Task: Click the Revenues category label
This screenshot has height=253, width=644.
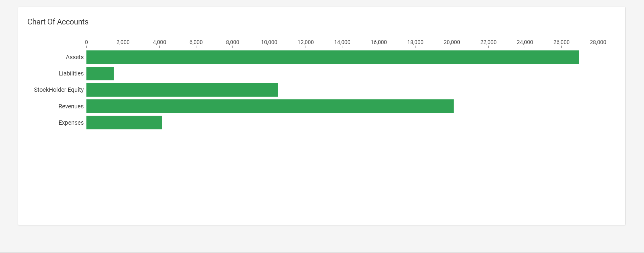Action: (71, 106)
